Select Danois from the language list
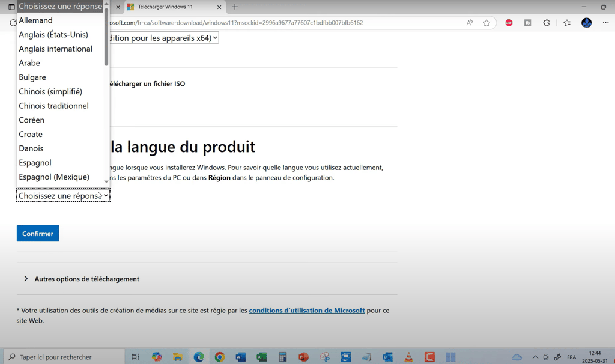615x364 pixels. click(60, 148)
